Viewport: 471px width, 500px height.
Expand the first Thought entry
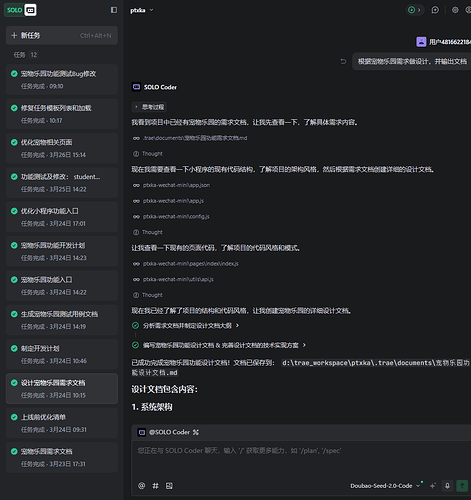click(x=148, y=154)
